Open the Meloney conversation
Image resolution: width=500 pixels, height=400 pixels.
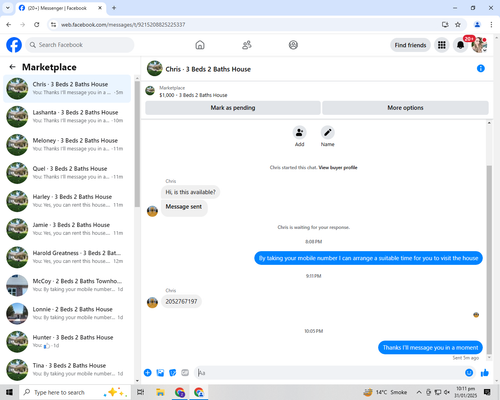(x=67, y=145)
